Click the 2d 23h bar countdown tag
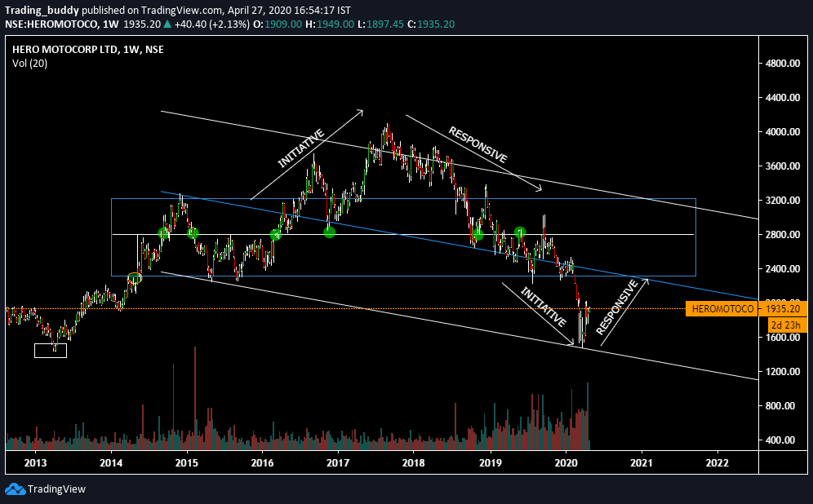This screenshot has width=813, height=504. [x=786, y=325]
